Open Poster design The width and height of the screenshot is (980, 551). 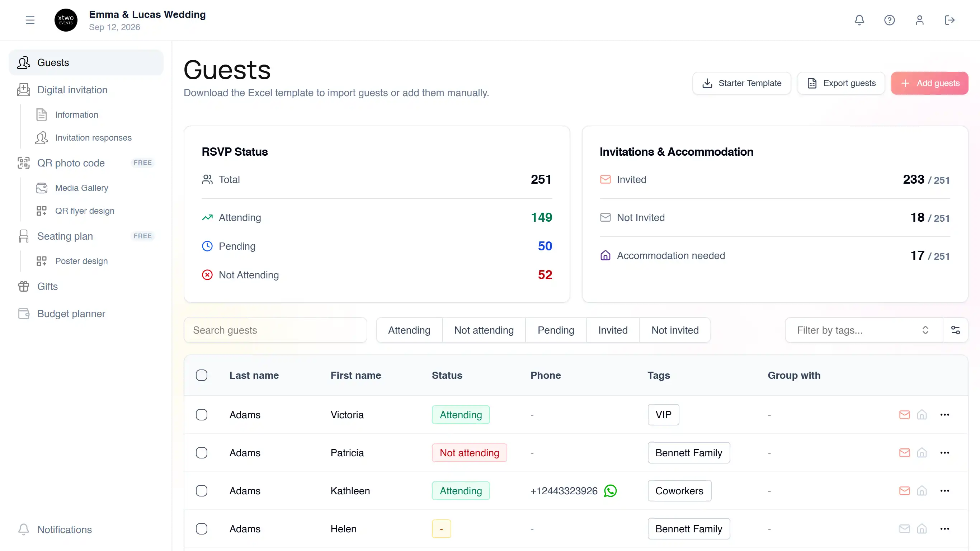pyautogui.click(x=81, y=261)
